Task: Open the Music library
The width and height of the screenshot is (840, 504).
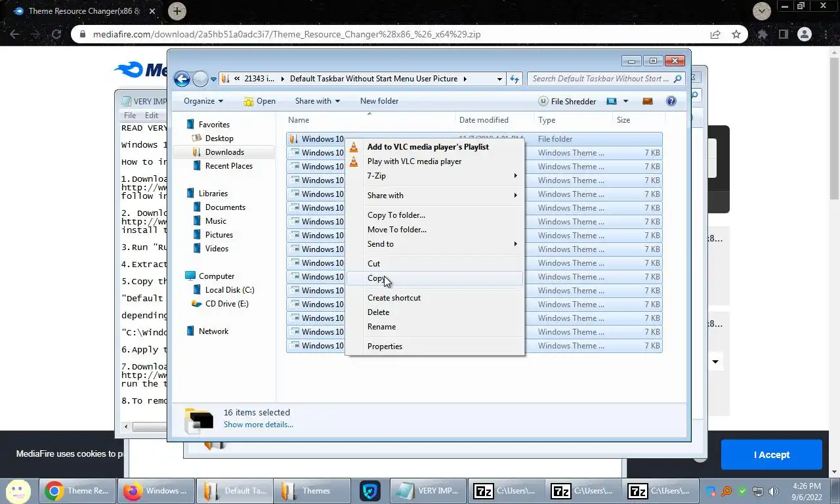Action: (x=215, y=221)
